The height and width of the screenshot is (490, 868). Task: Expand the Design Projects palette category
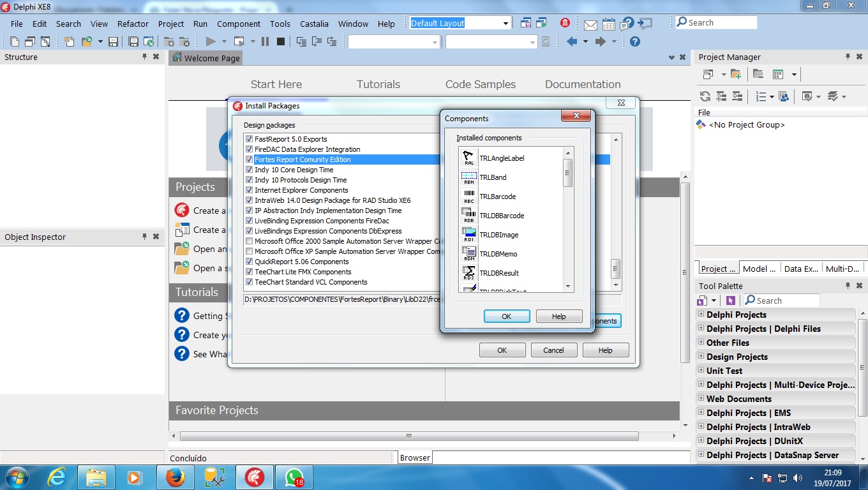(x=701, y=356)
